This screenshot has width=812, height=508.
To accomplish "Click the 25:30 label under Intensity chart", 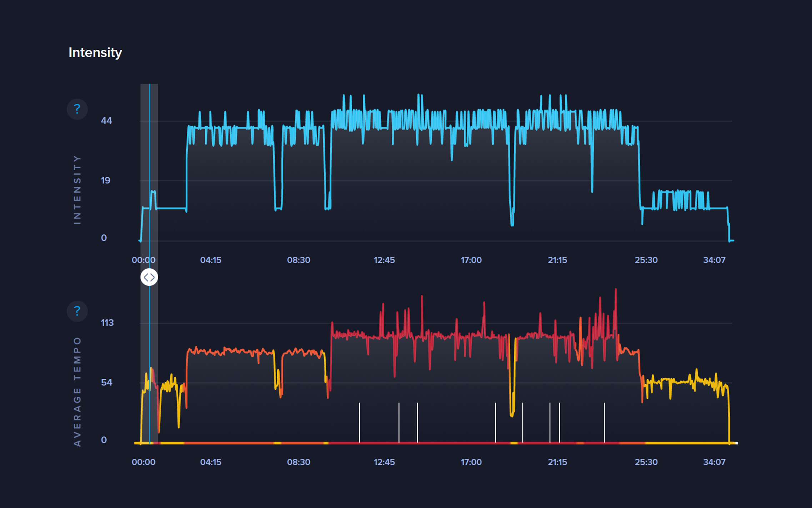I will point(646,260).
